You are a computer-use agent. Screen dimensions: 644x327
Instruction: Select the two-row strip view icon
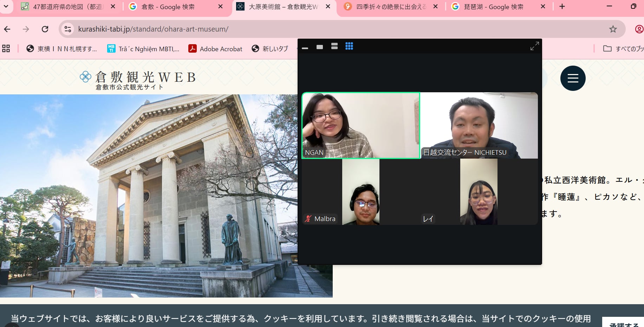click(334, 46)
